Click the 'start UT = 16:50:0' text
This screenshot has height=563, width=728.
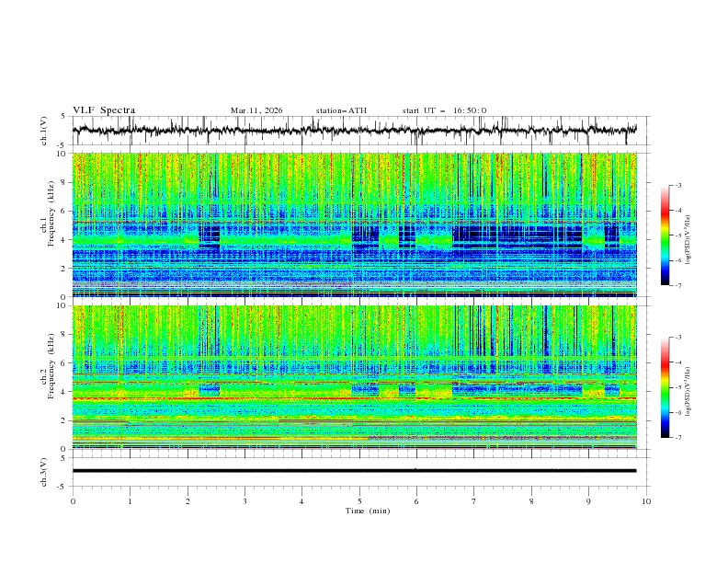point(444,110)
